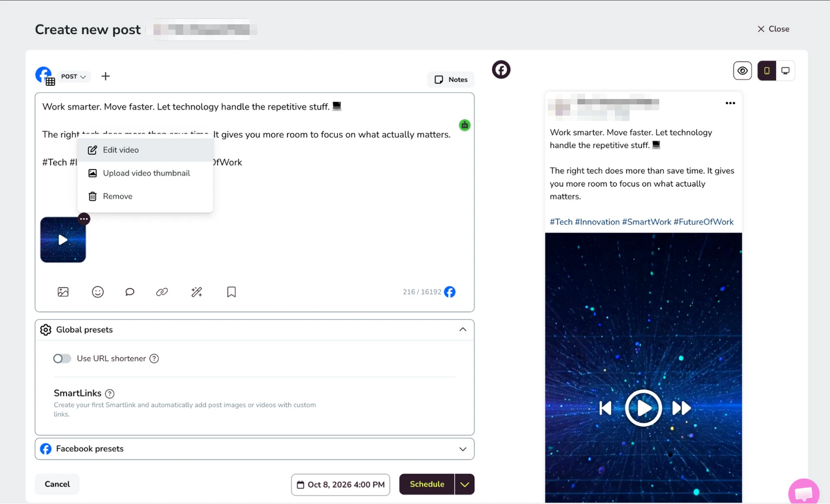Click the SmartLinks help question icon
The height and width of the screenshot is (504, 830).
110,393
